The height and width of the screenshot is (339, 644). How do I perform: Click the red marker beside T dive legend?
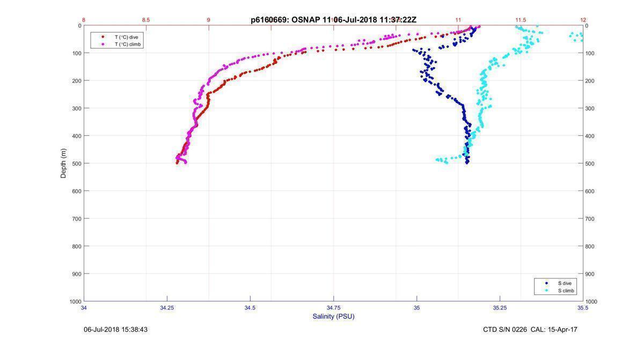click(103, 37)
